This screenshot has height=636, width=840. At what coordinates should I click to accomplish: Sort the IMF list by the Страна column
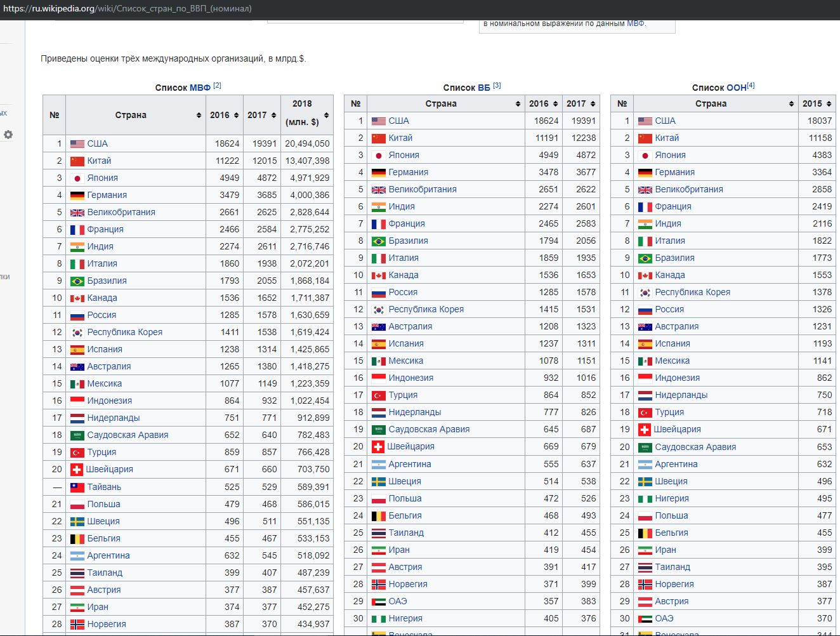click(199, 115)
